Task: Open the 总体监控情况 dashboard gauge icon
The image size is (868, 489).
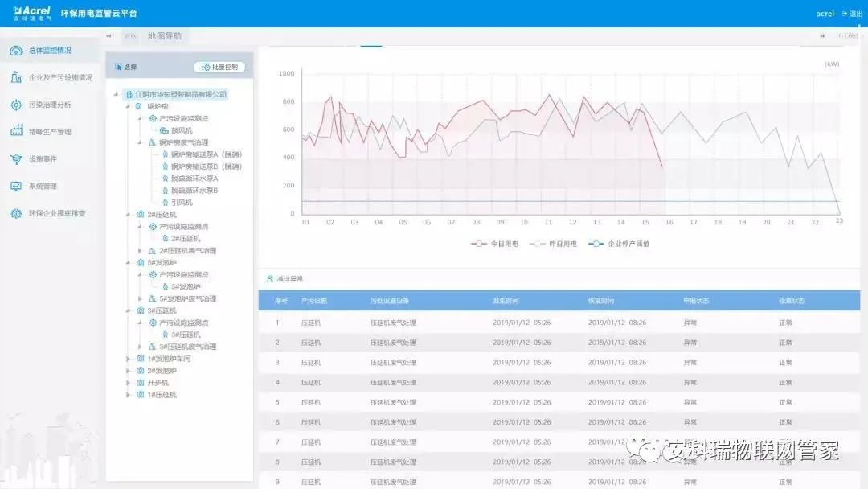Action: tap(16, 51)
